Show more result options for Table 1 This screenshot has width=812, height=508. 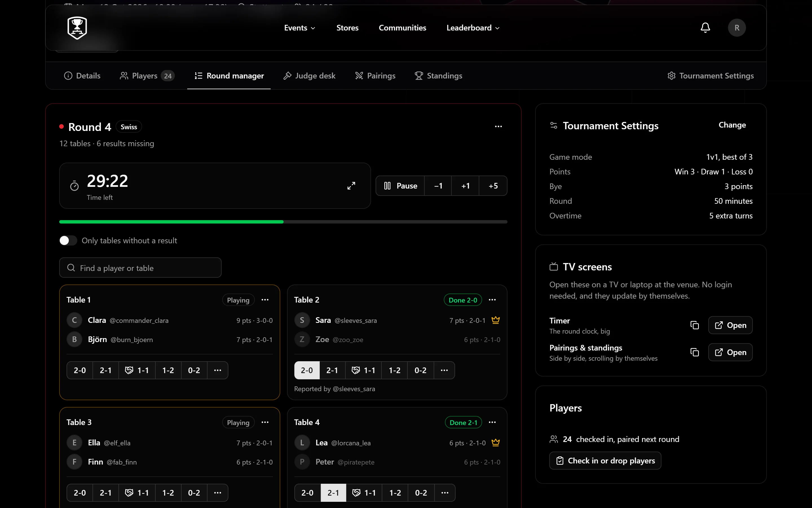point(217,370)
